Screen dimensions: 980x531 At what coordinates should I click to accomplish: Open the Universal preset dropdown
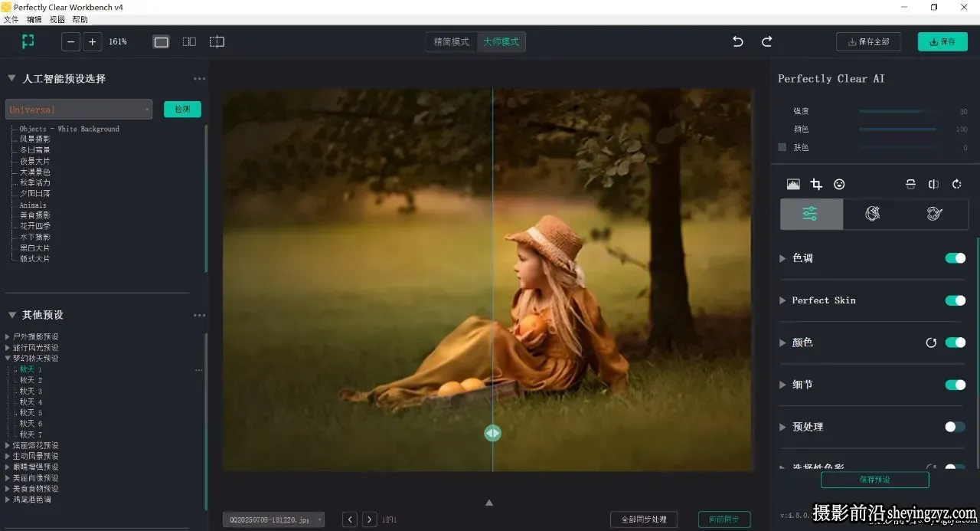pyautogui.click(x=79, y=110)
